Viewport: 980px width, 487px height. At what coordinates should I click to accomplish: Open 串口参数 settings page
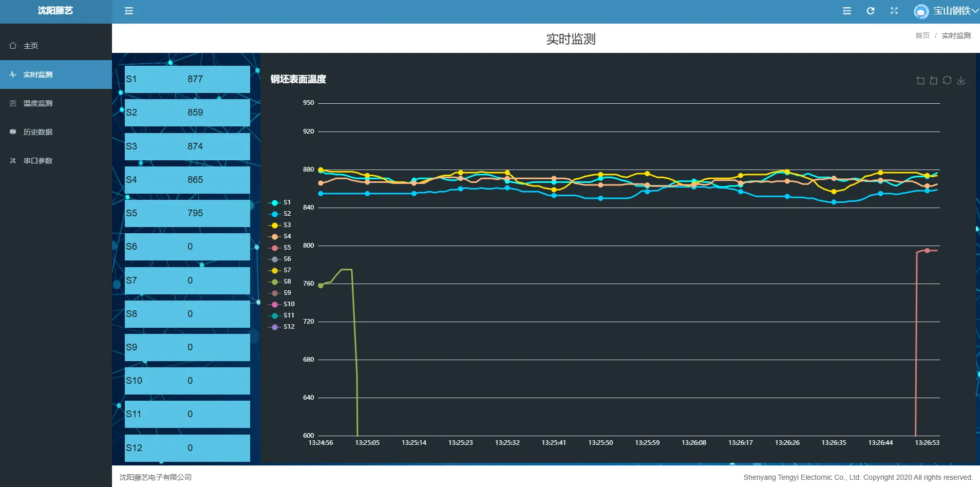point(37,161)
